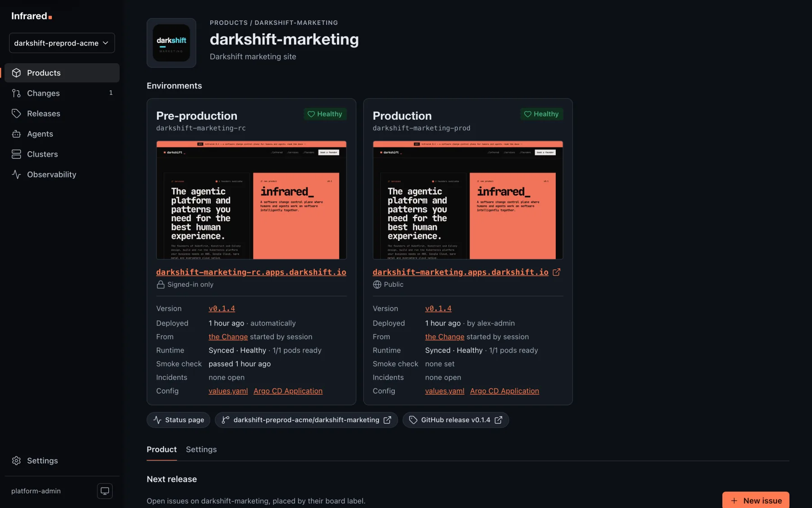Go to Changes in the sidebar

62,93
